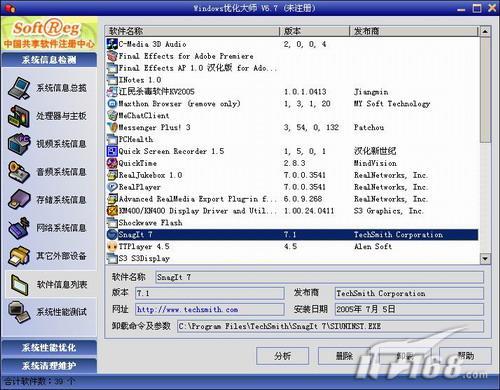
Task: Select 软件信息列表 folder icon
Action: point(20,284)
